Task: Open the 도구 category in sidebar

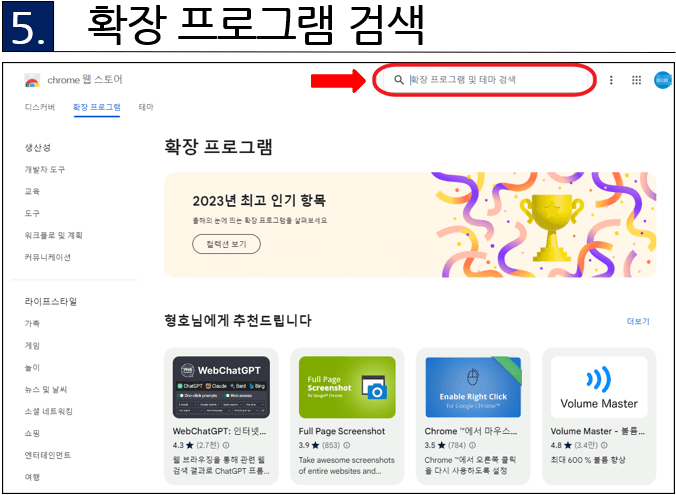Action: click(x=32, y=214)
